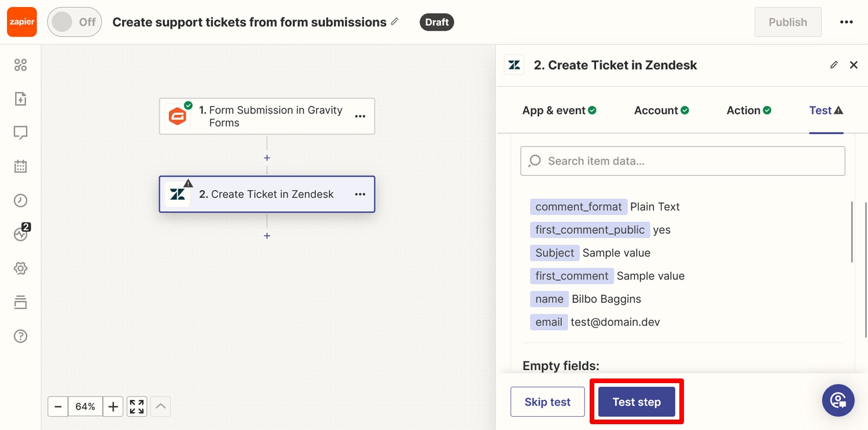The image size is (868, 430).
Task: Open the comments sidebar icon
Action: 20,133
